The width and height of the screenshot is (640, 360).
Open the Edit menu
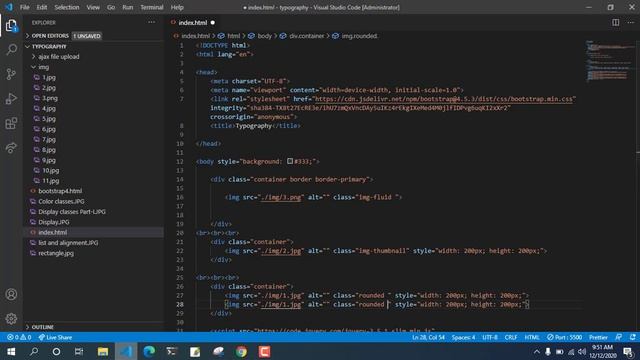pyautogui.click(x=42, y=7)
